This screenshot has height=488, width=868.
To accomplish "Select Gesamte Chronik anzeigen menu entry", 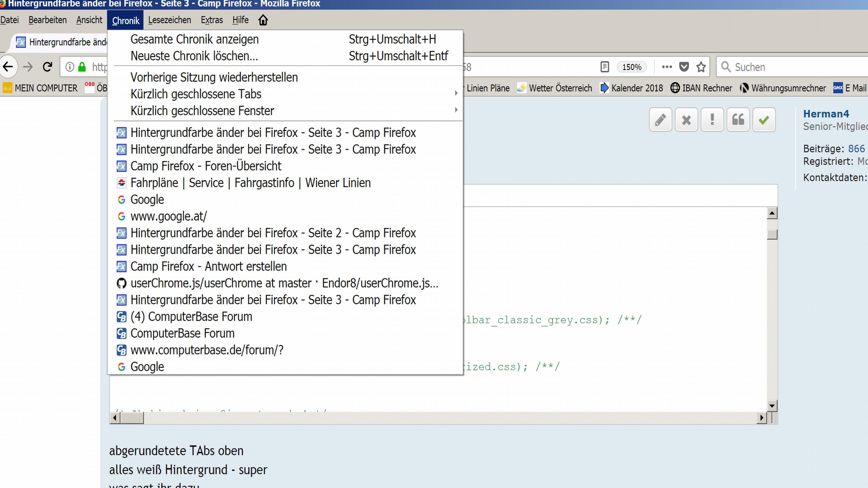I will 194,39.
